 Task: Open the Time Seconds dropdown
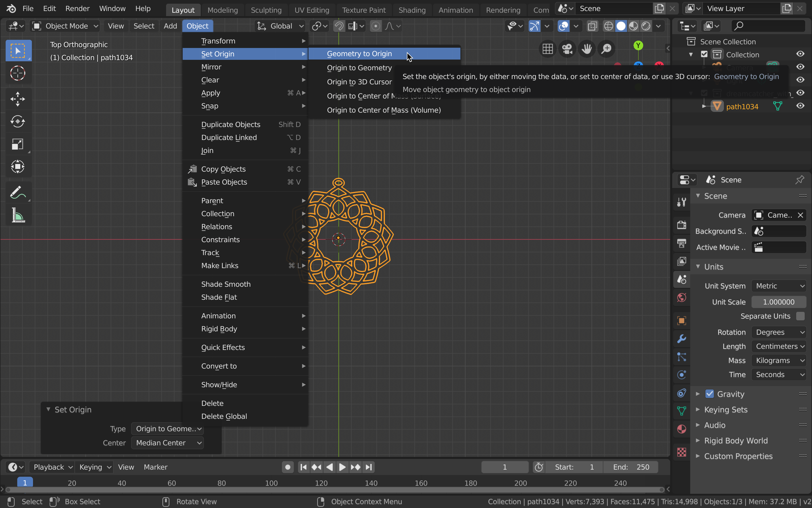click(779, 375)
